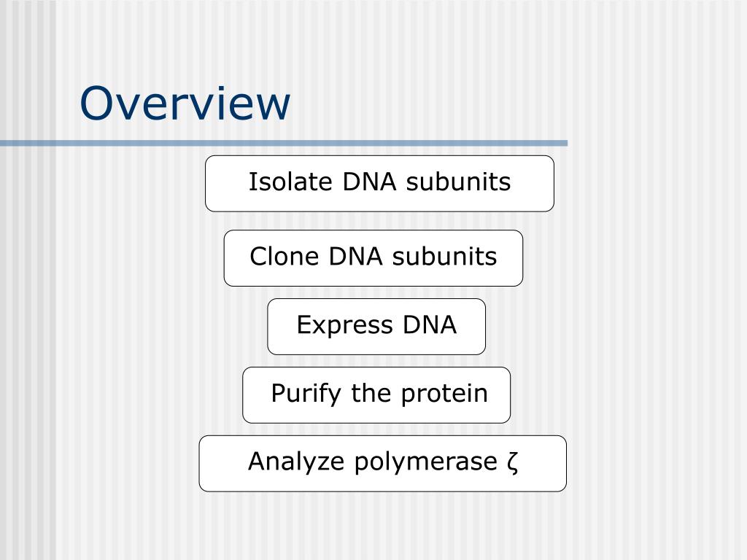Click DNA in the Isolate DNA subunits box

(369, 182)
